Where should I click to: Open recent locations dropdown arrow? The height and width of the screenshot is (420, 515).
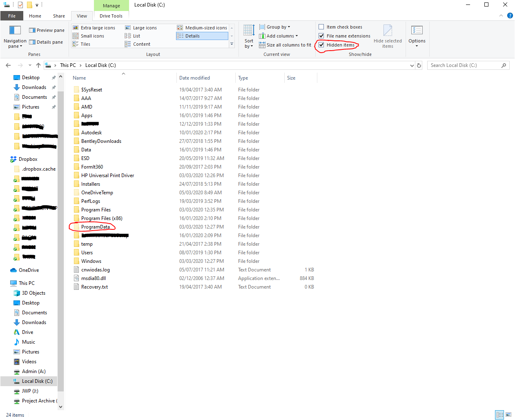30,65
